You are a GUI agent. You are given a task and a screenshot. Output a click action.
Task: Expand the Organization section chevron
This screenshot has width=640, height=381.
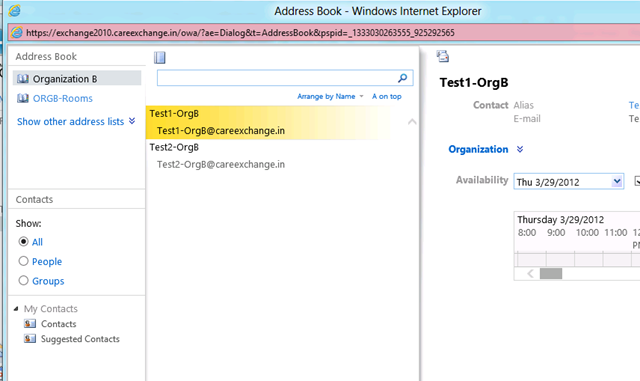click(520, 149)
